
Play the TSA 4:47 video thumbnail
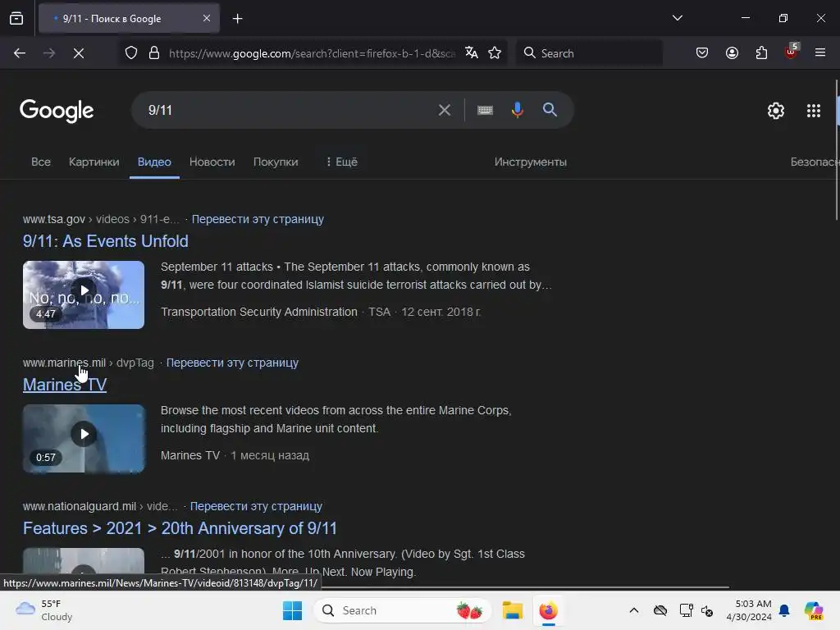tap(84, 294)
